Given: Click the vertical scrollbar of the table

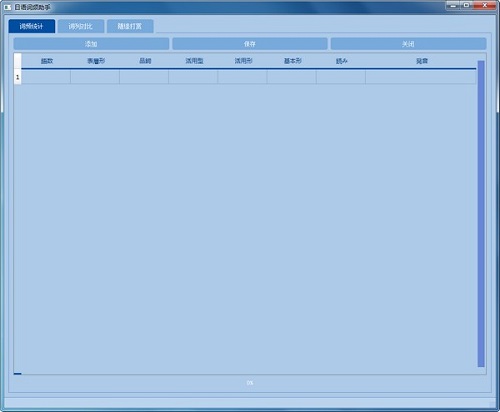Looking at the screenshot, I should coord(481,213).
